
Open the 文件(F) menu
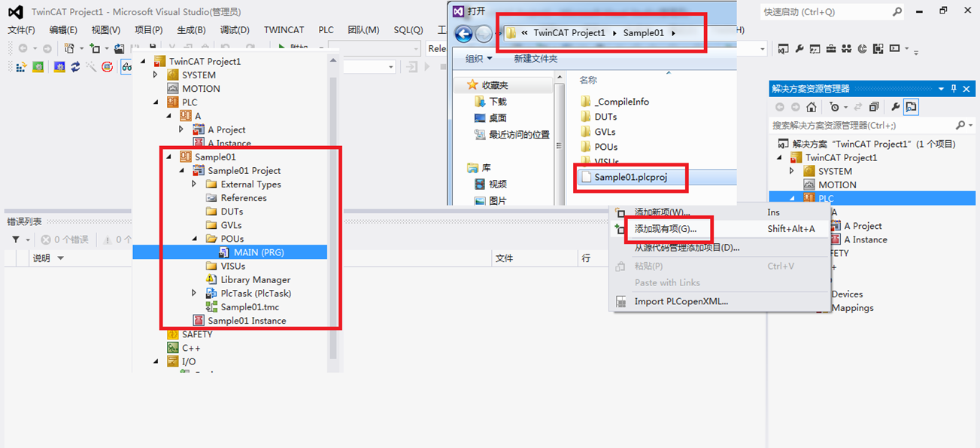pyautogui.click(x=22, y=30)
